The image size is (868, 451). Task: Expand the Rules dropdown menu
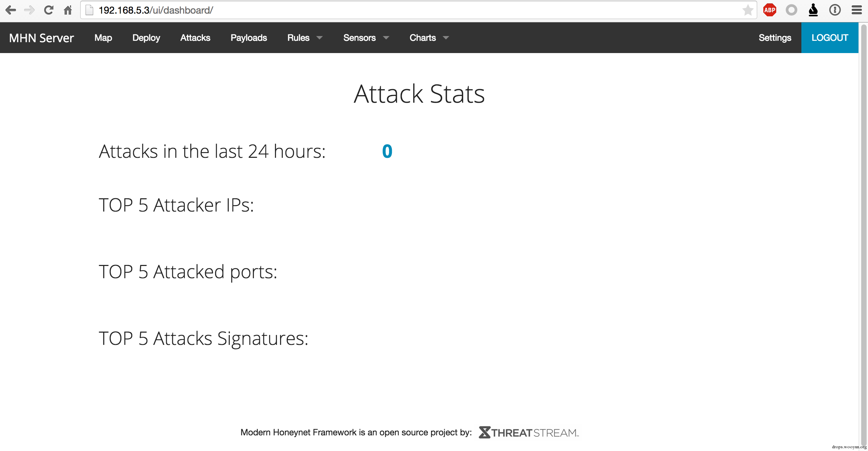tap(305, 38)
